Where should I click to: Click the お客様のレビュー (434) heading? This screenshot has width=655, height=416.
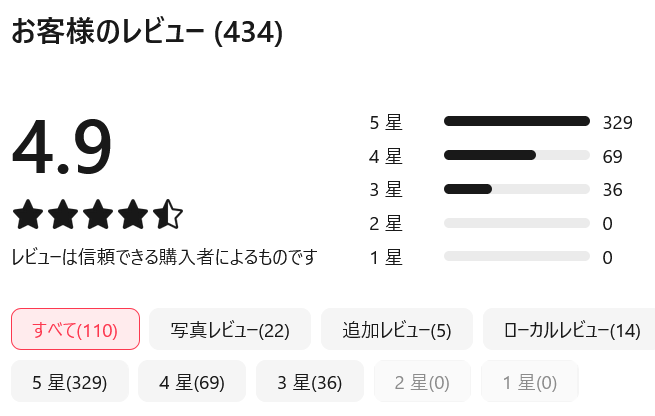[147, 32]
